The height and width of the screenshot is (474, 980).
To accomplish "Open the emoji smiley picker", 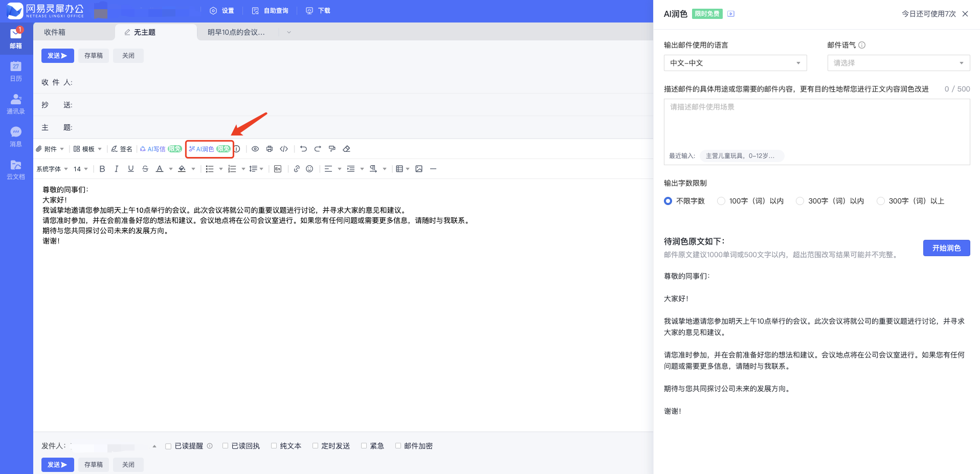I will pos(309,169).
